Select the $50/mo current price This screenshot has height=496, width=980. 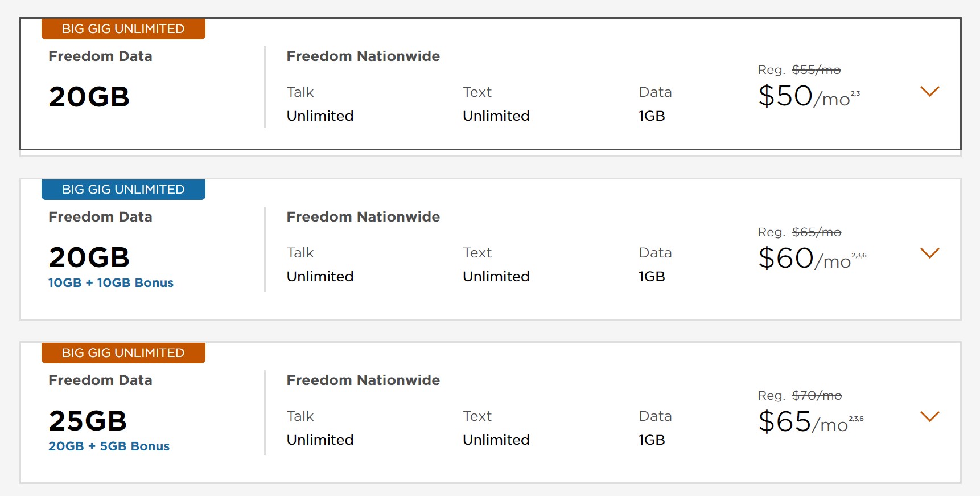click(x=804, y=96)
